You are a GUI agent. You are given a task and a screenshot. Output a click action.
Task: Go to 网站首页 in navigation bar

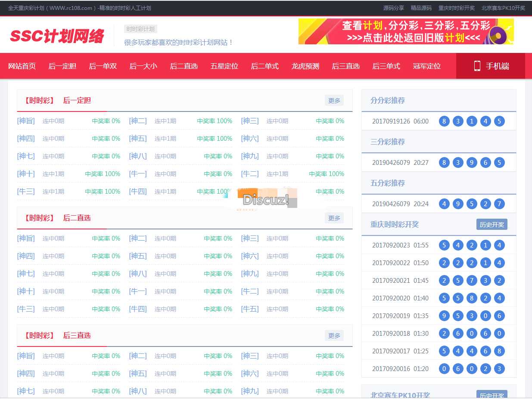point(22,66)
